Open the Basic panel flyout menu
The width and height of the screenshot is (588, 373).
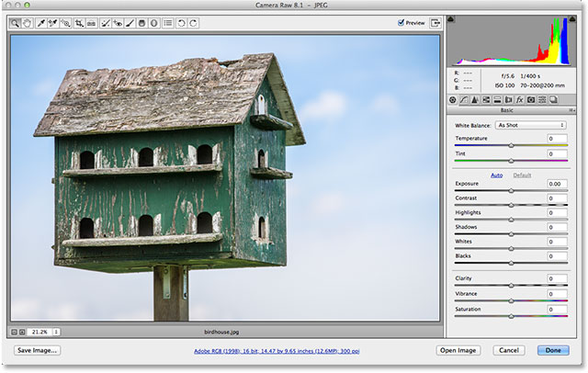coord(571,110)
